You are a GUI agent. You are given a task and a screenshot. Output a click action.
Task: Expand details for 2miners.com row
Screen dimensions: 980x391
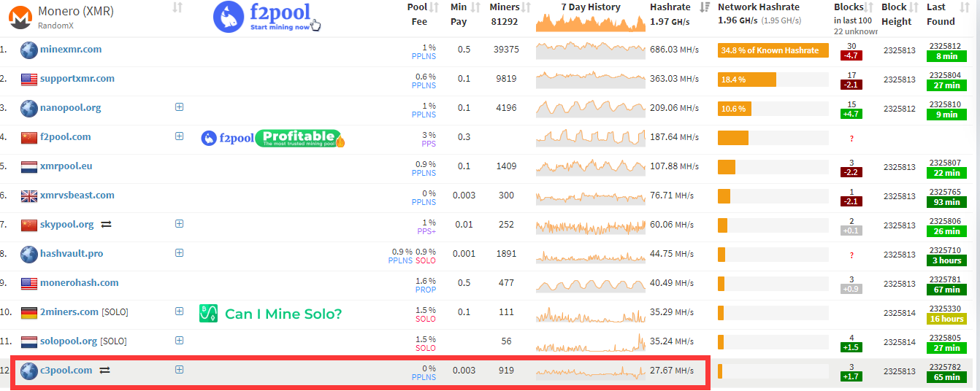point(180,311)
